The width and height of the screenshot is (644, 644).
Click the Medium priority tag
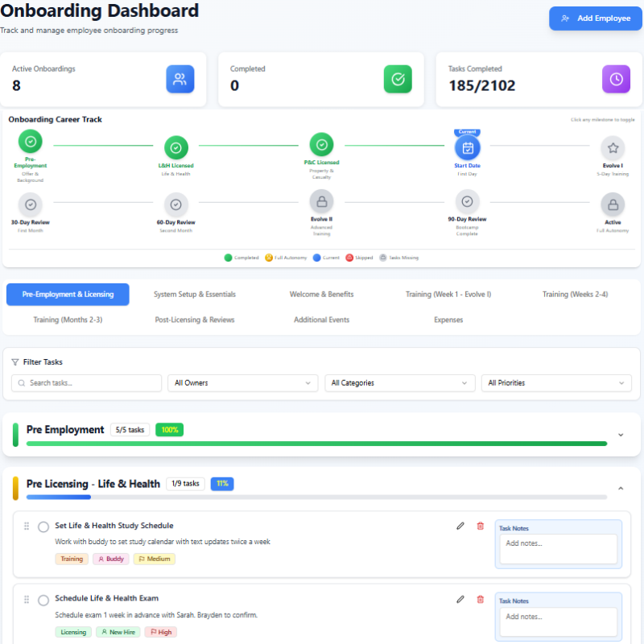coord(154,559)
